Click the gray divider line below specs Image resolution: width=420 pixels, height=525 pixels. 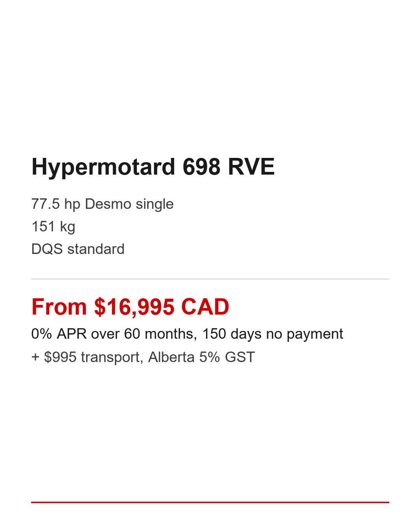(210, 279)
